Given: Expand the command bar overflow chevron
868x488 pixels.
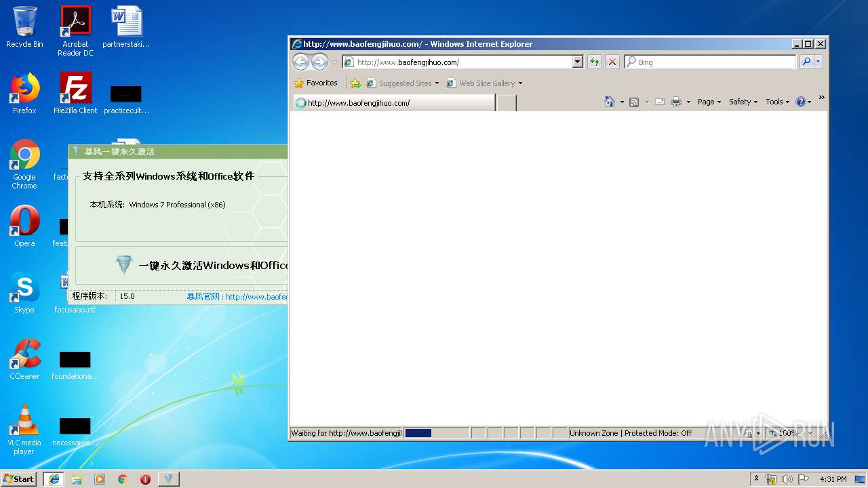Looking at the screenshot, I should coord(821,98).
